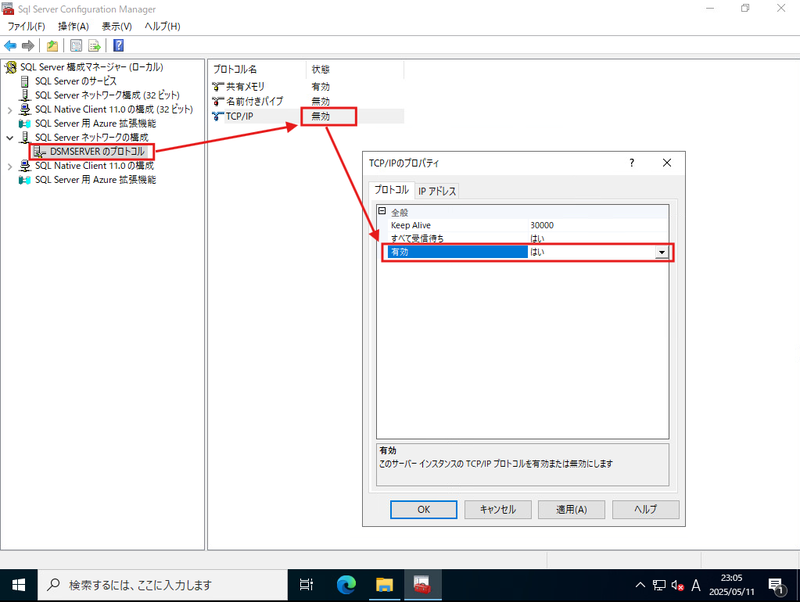
Task: Select SQL Server ネットワークの構成 tree item
Action: [x=92, y=138]
